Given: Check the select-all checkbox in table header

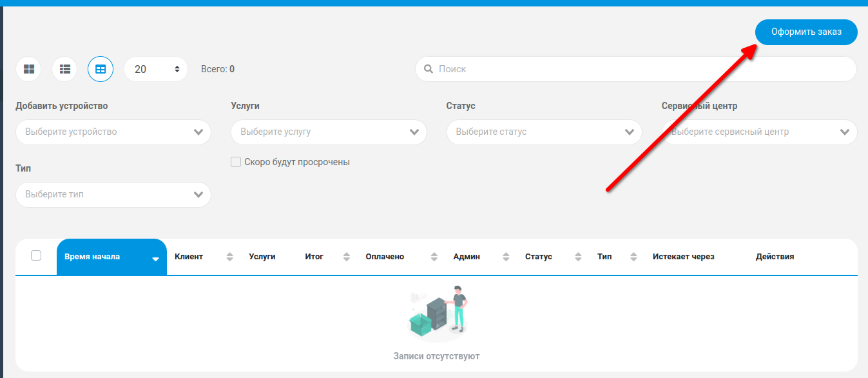Looking at the screenshot, I should coord(36,255).
